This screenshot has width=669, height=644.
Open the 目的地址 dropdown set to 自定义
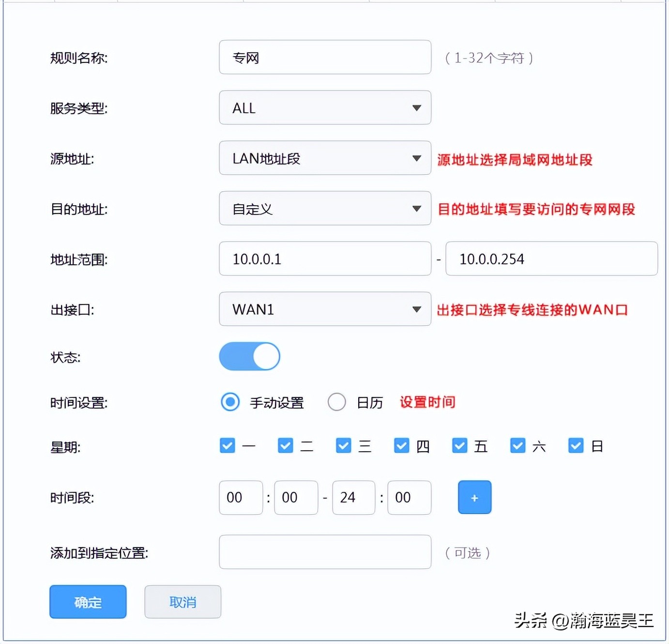coord(324,208)
